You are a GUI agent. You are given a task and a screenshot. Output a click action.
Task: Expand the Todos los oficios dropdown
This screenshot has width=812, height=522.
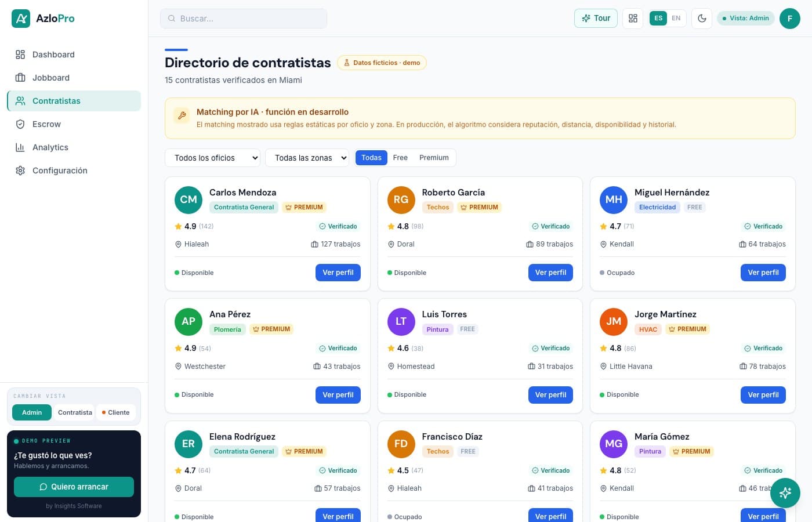click(x=213, y=158)
